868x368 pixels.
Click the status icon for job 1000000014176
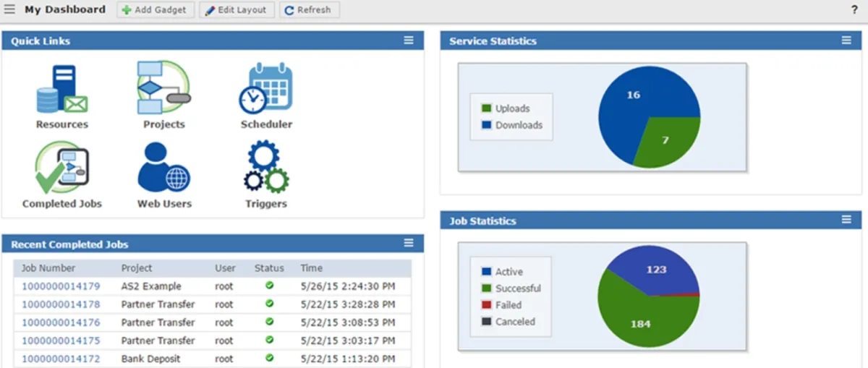click(x=270, y=322)
